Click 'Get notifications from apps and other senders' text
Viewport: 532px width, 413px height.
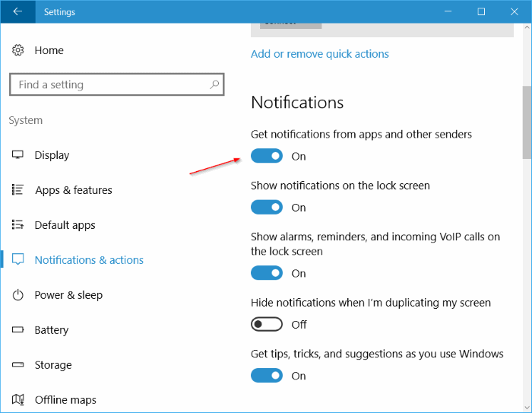point(361,135)
